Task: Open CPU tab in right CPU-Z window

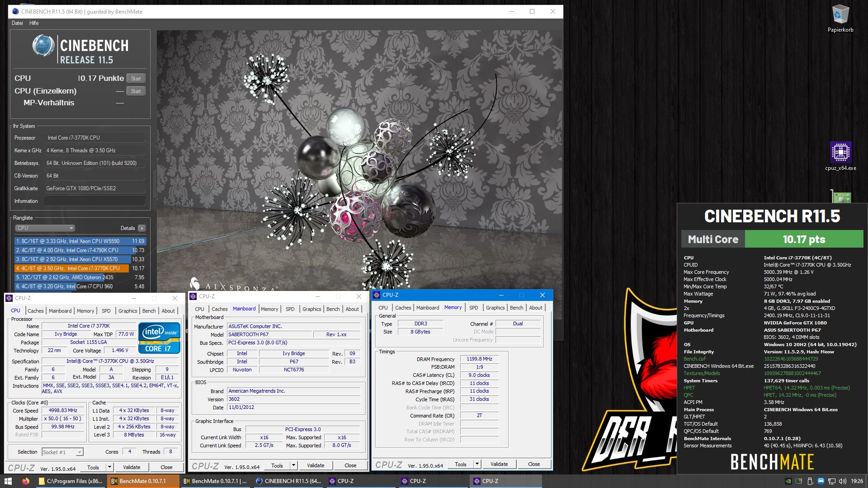Action: coord(383,308)
